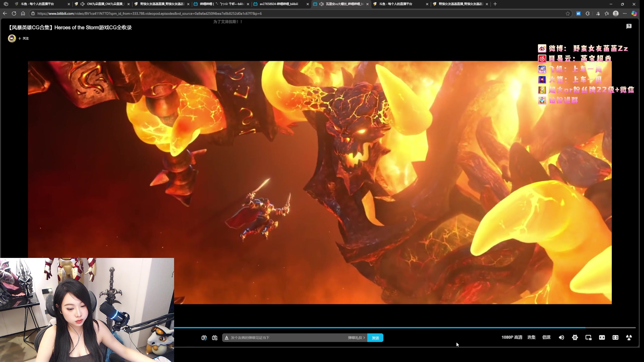
Task: Open the feedback question-mark icon on the player
Action: coord(629,26)
